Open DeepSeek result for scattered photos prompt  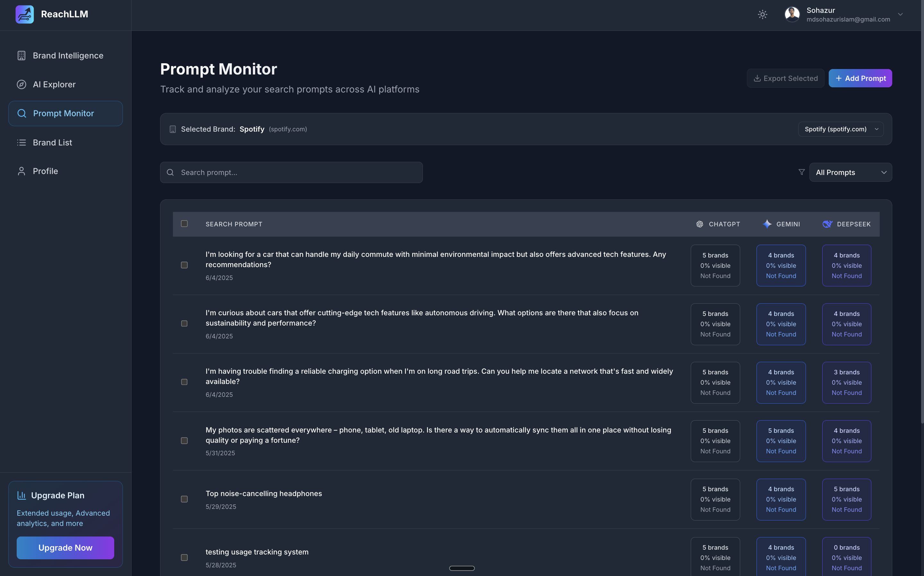[846, 441]
